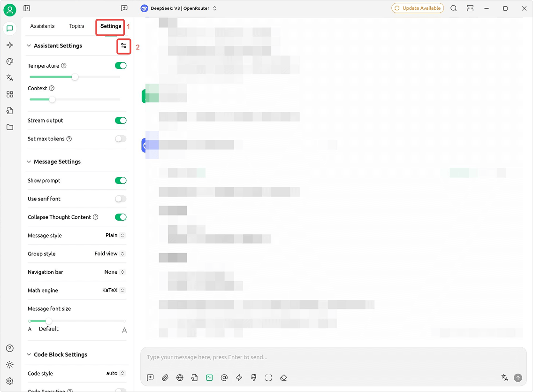Create a new topic from the top bar icon
The width and height of the screenshot is (533, 392).
(124, 8)
